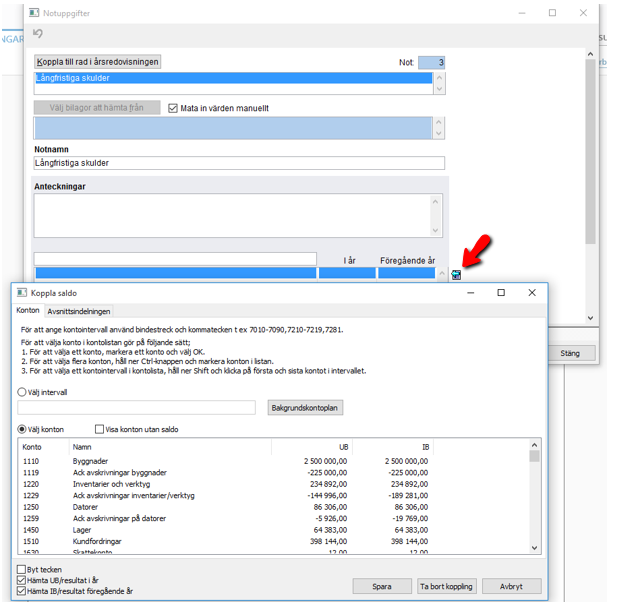This screenshot has height=609, width=618.
Task: Click scroll up arrow of blue bilagor list
Action: 439,122
